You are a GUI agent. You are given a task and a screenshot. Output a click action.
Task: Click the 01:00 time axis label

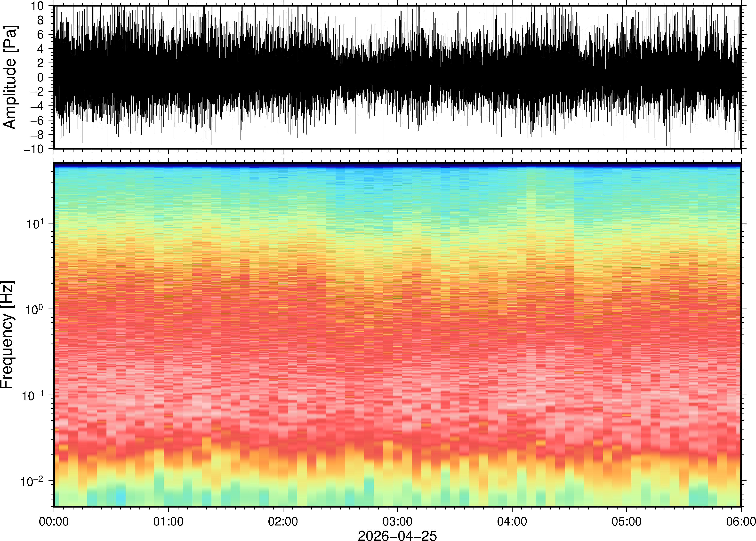[168, 521]
